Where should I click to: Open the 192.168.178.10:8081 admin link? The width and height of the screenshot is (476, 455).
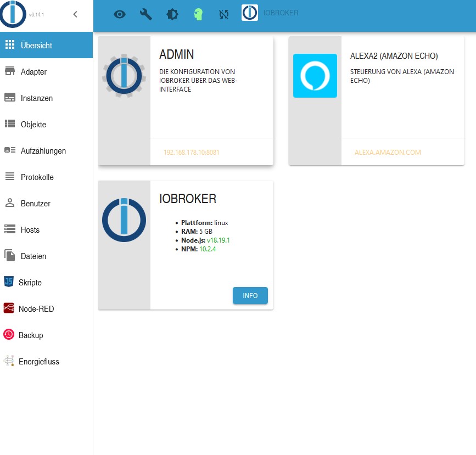pos(191,153)
